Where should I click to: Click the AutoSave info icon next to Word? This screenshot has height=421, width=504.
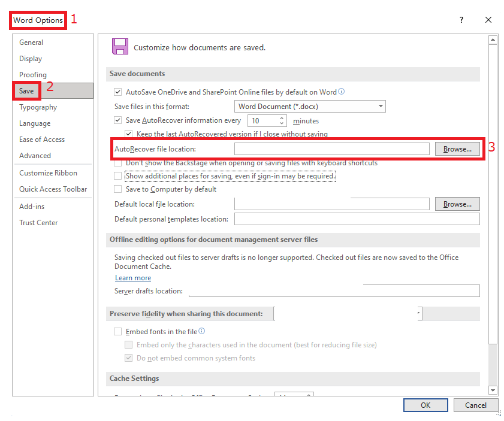[x=342, y=92]
